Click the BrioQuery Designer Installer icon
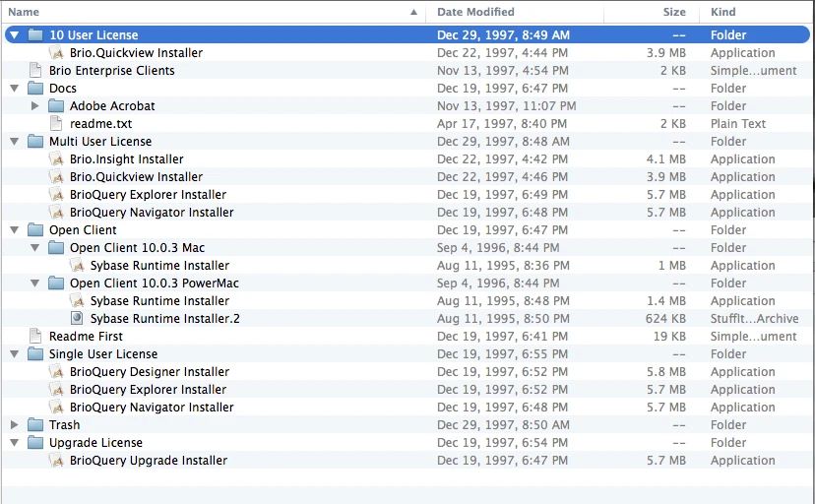Screen dimensions: 815x504 56,371
